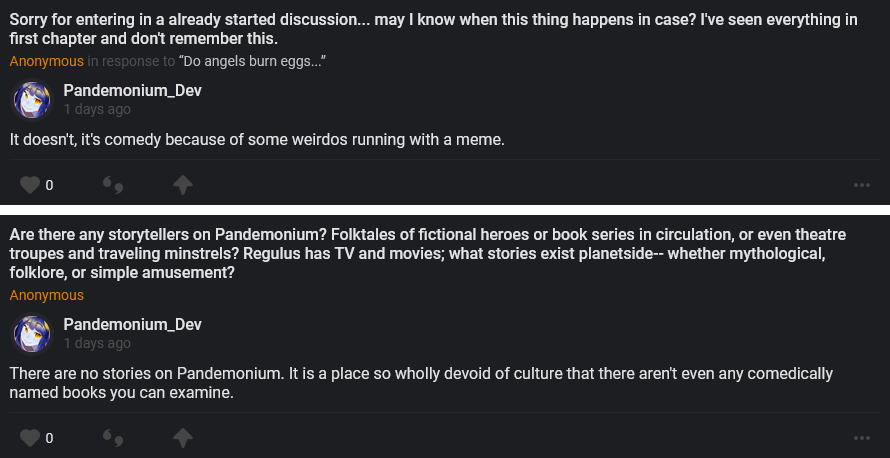
Task: Click the Anonymous asker under the storytellers question
Action: tap(47, 295)
